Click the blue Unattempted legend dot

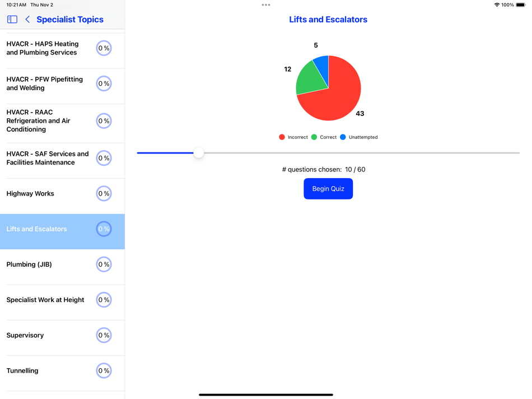[x=343, y=137]
